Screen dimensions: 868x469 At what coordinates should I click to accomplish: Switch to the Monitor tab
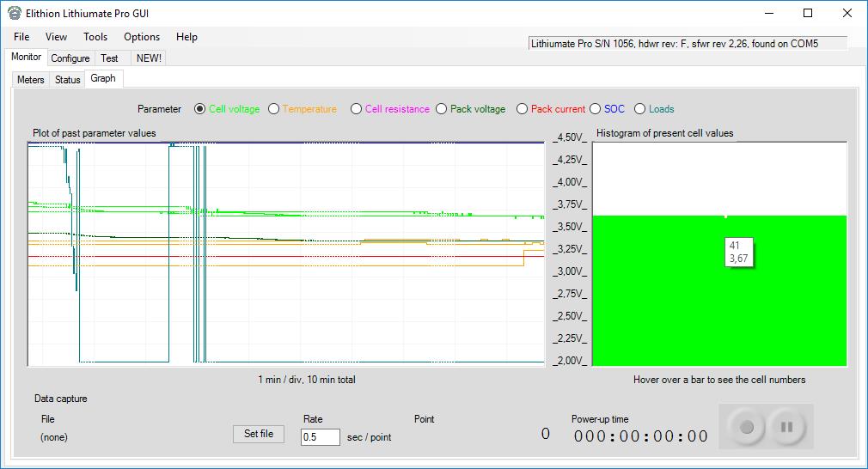coord(26,57)
